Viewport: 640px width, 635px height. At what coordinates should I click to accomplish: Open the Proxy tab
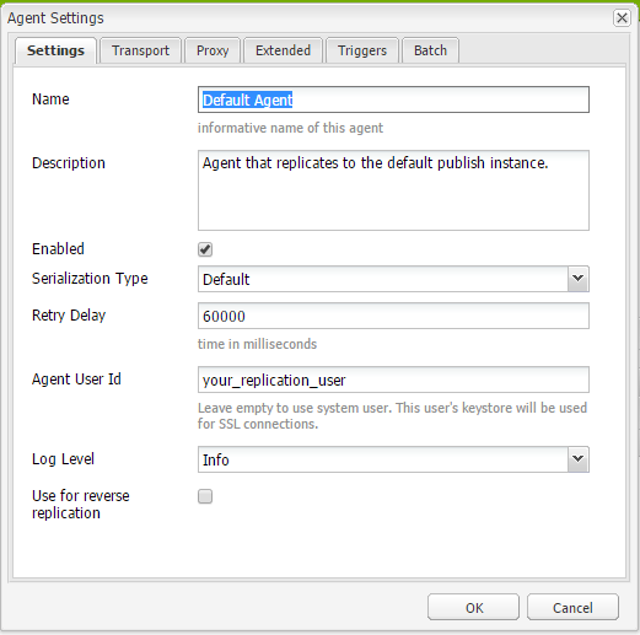(x=212, y=51)
